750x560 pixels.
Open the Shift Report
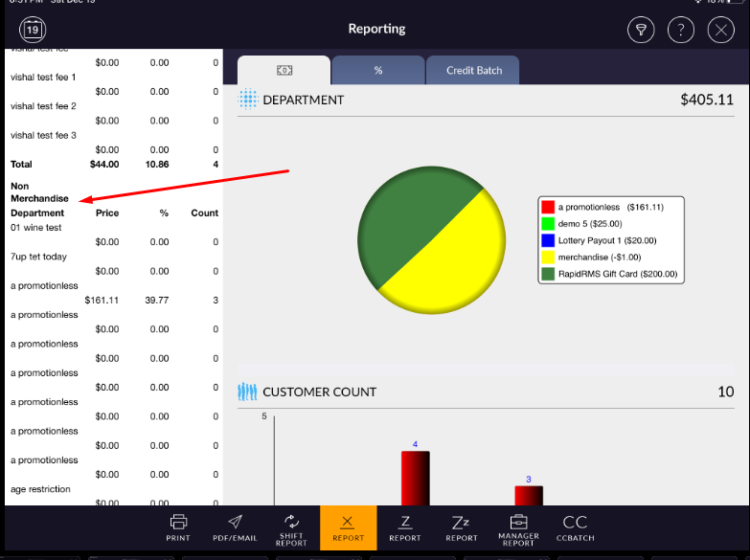(291, 527)
